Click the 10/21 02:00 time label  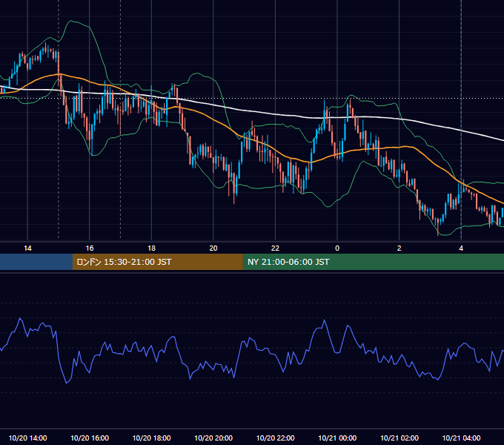399,438
